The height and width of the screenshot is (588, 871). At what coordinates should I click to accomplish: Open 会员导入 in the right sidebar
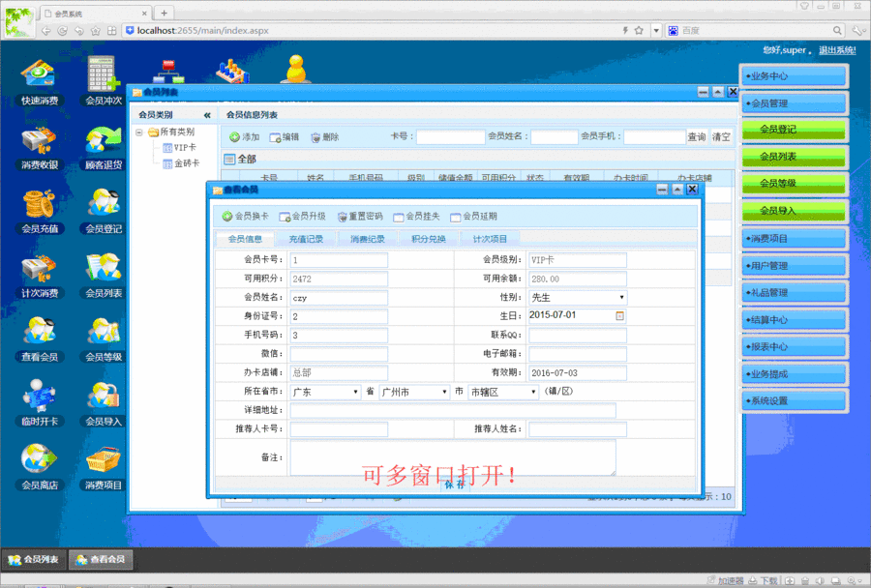coord(794,211)
